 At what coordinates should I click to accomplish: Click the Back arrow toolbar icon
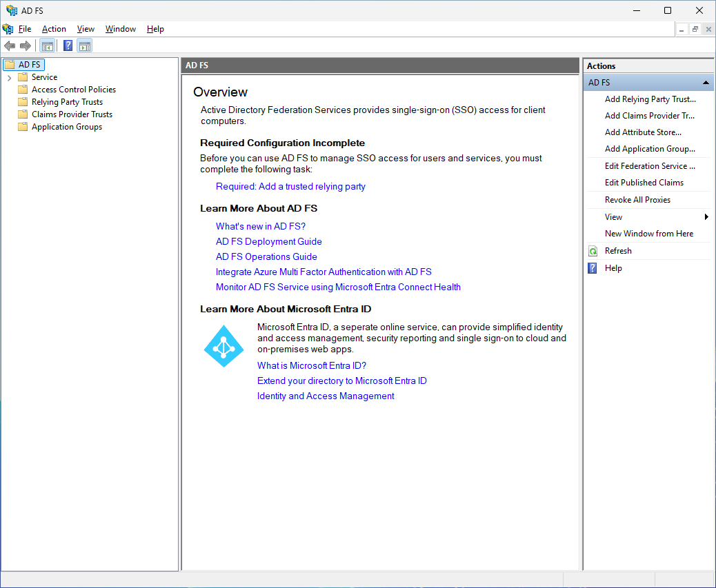[10, 45]
